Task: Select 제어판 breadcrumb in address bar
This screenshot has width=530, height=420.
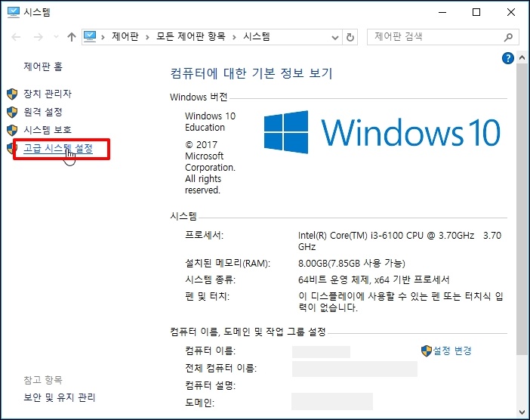Action: click(125, 36)
